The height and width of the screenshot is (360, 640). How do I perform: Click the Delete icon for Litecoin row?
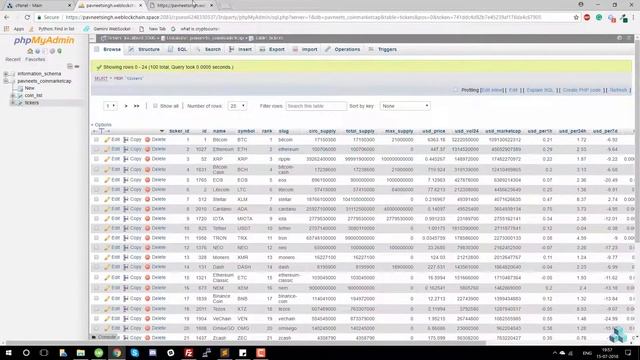(x=148, y=189)
